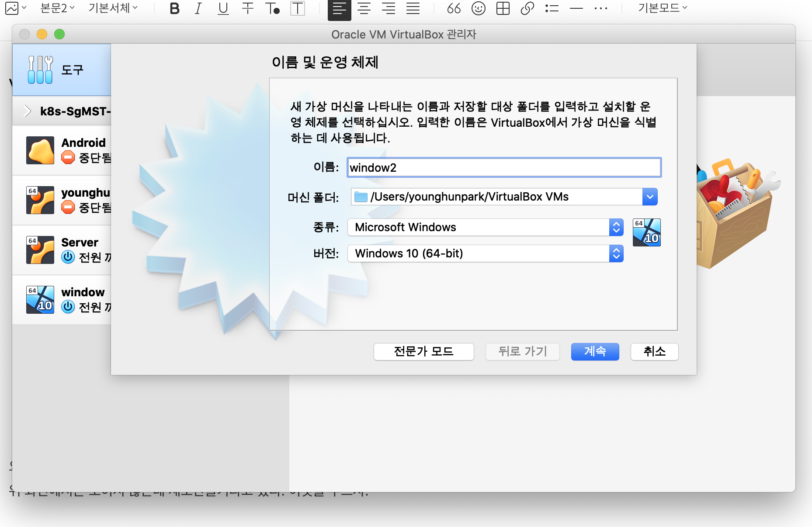812x527 pixels.
Task: Open the more options ellipsis menu
Action: tap(601, 8)
